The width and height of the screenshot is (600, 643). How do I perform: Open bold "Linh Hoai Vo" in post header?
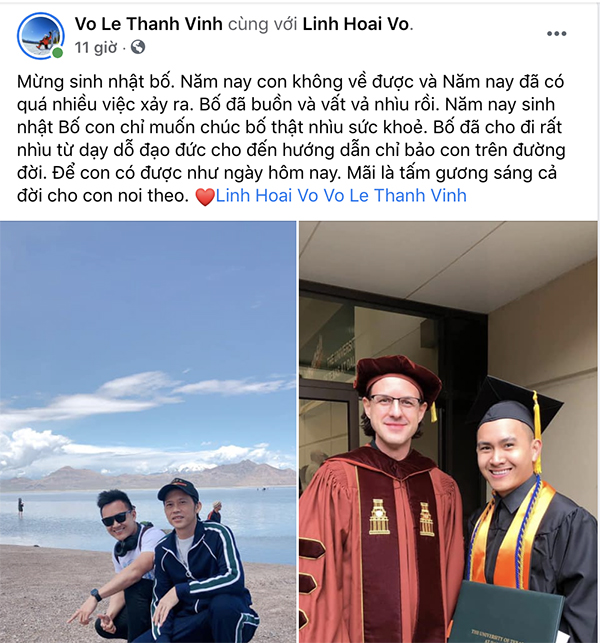pos(356,24)
